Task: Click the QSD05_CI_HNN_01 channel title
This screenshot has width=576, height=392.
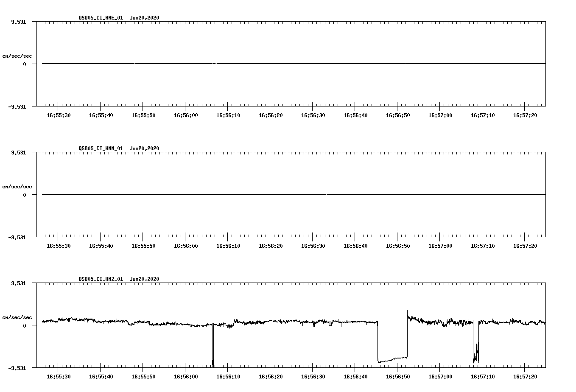Action: (101, 148)
